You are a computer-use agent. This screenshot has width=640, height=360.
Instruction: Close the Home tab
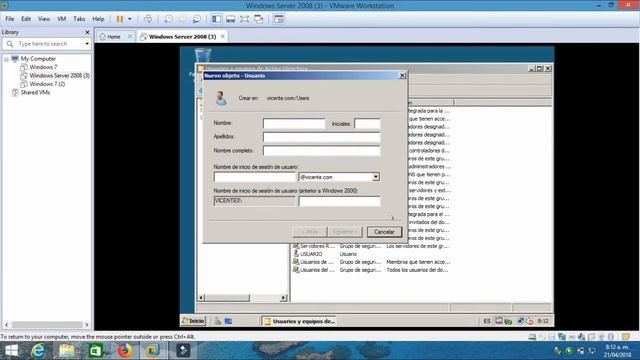tap(130, 36)
